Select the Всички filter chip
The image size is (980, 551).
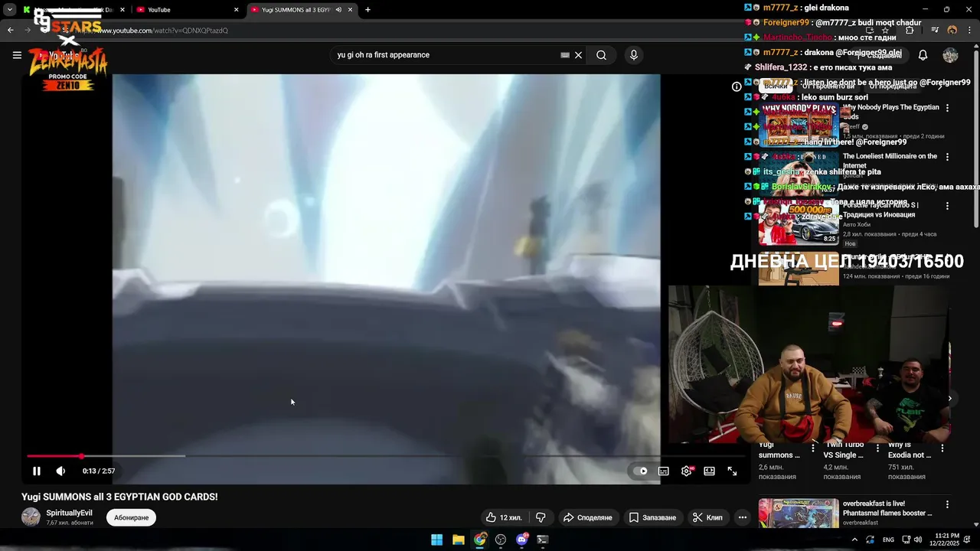click(776, 86)
